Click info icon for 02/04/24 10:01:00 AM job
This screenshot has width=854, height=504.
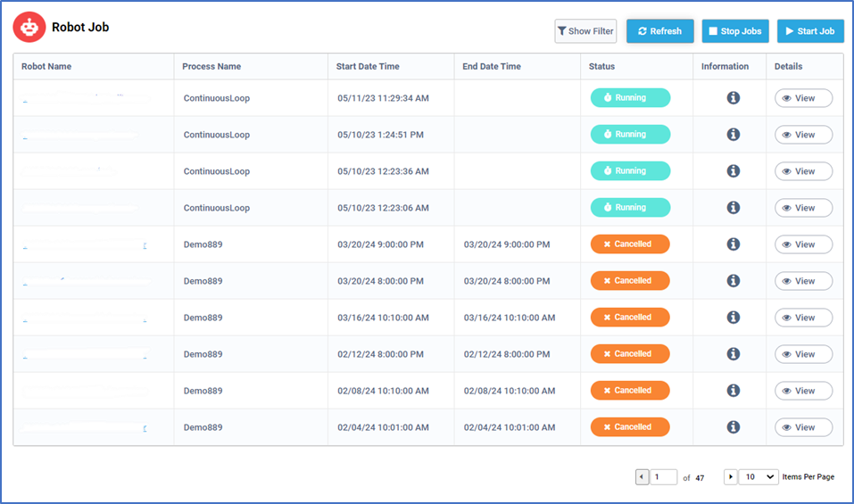point(733,427)
